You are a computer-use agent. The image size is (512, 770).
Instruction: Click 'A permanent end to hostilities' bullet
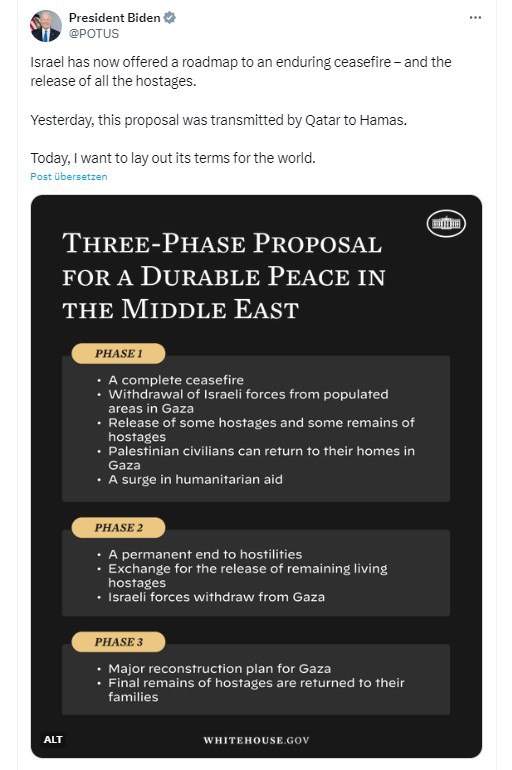(205, 554)
